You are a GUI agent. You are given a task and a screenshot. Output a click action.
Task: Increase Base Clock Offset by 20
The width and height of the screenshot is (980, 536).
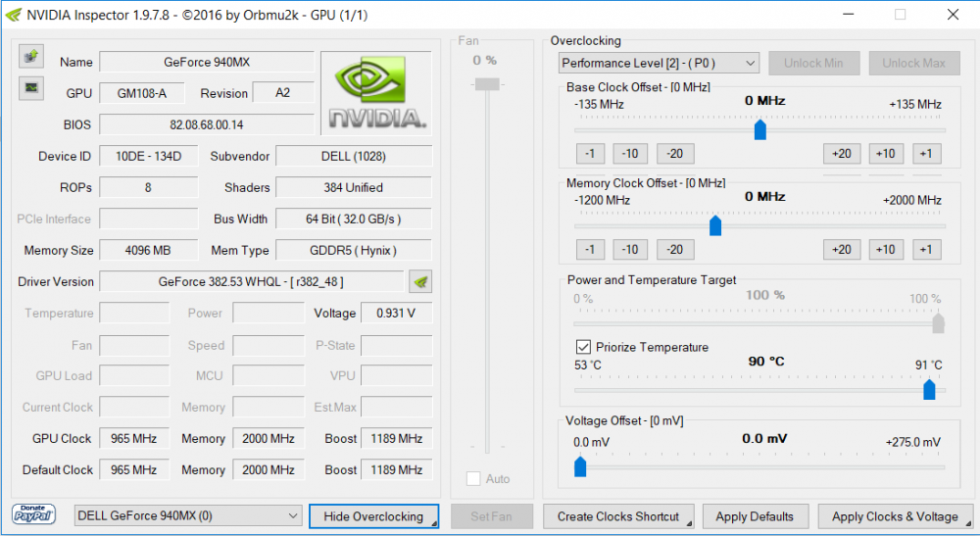click(x=842, y=154)
